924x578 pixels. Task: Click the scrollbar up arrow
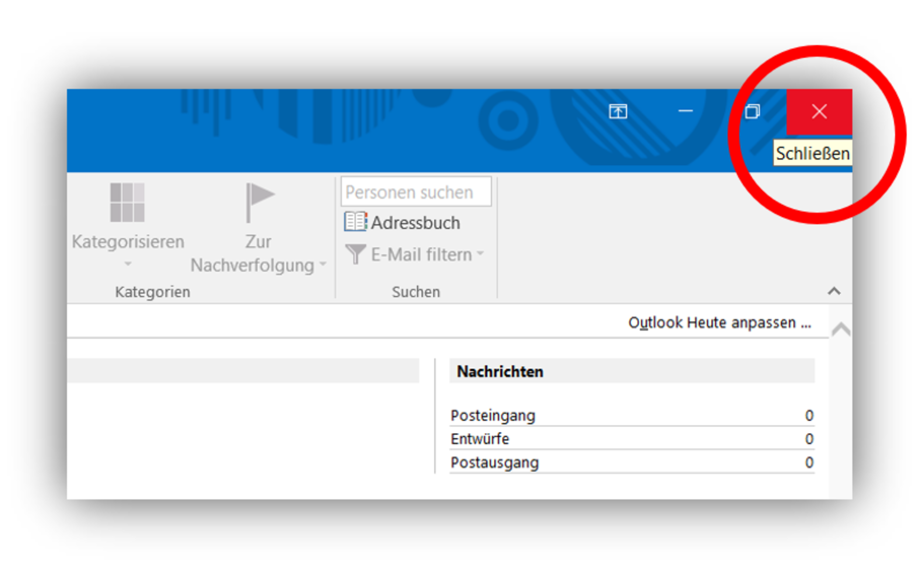click(841, 329)
